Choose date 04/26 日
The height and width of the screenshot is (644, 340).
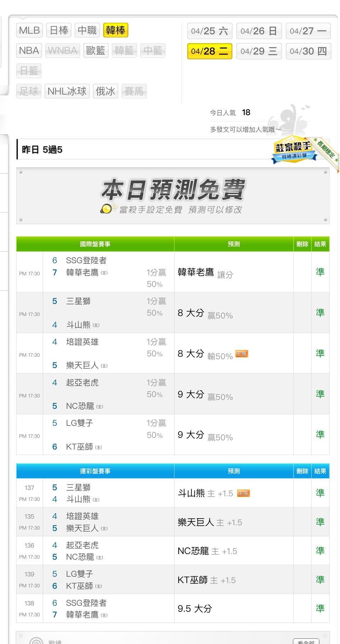point(259,31)
